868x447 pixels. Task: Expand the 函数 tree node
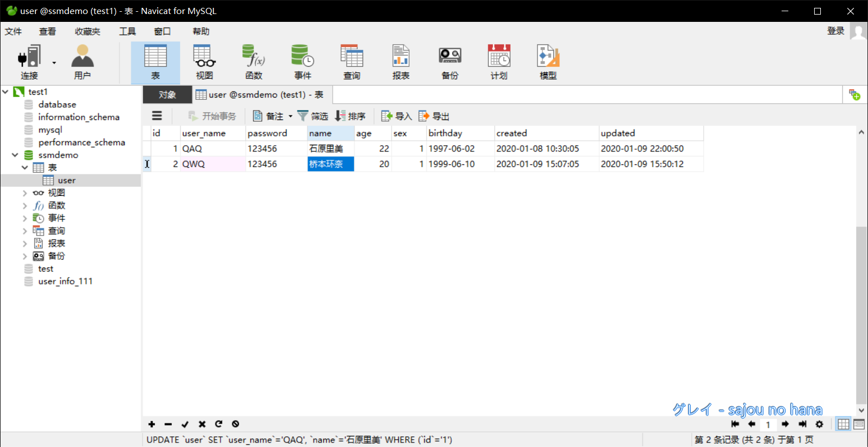(25, 205)
